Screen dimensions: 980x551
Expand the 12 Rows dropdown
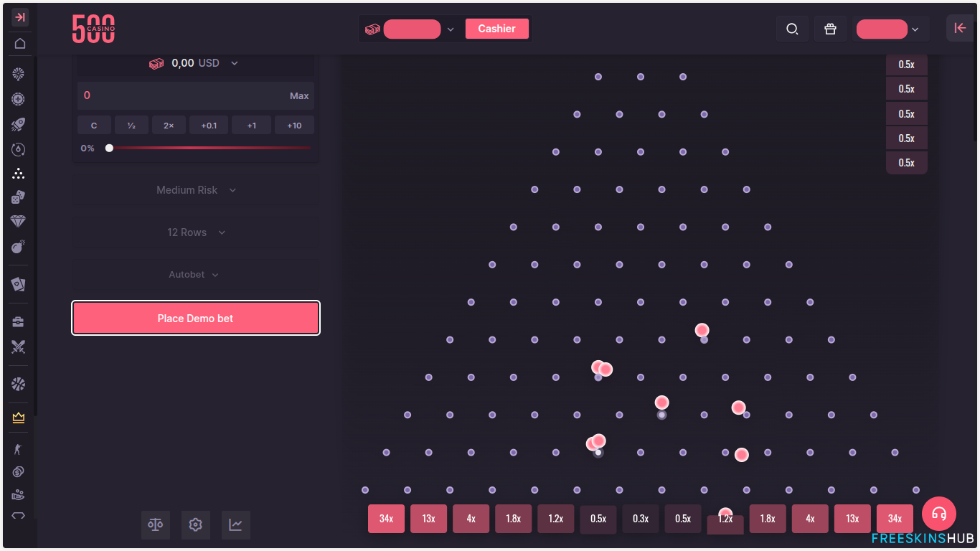(x=195, y=232)
